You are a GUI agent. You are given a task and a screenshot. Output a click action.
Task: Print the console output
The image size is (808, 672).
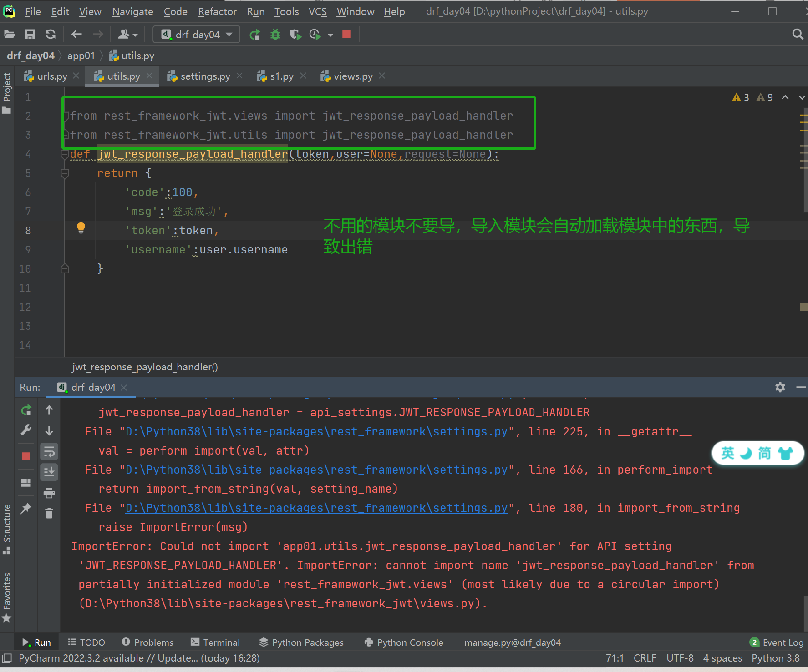(49, 493)
